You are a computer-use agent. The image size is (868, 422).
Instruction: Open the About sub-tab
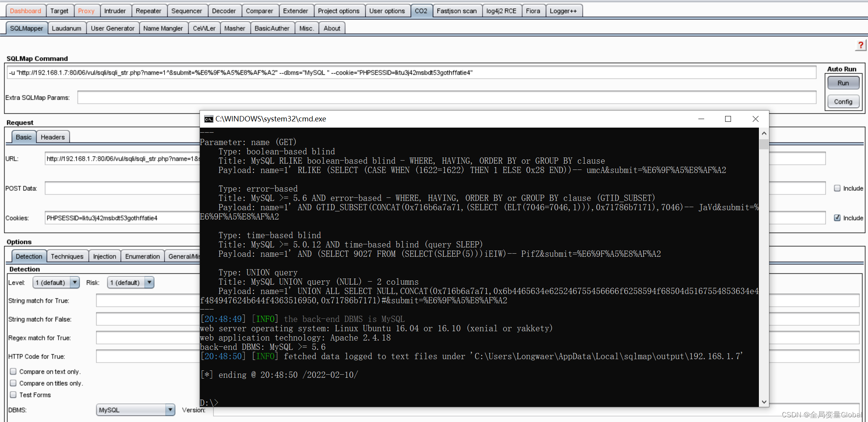point(332,28)
